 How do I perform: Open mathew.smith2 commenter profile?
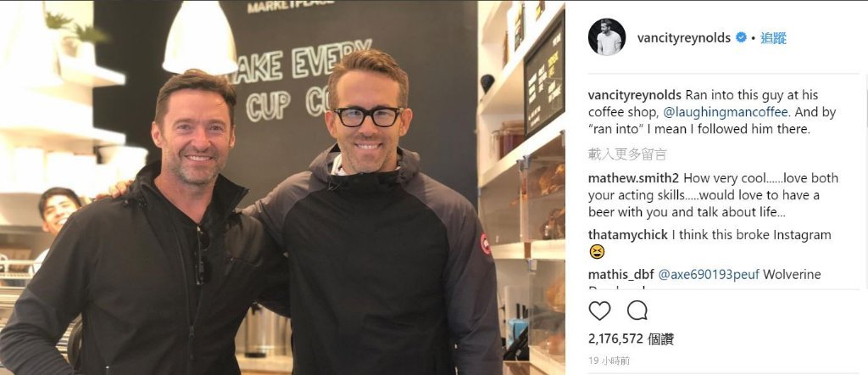pos(634,178)
